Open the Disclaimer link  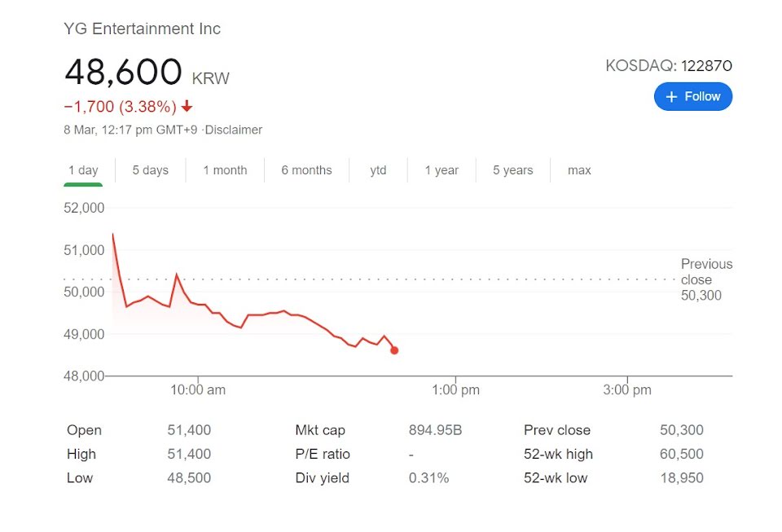(x=234, y=130)
